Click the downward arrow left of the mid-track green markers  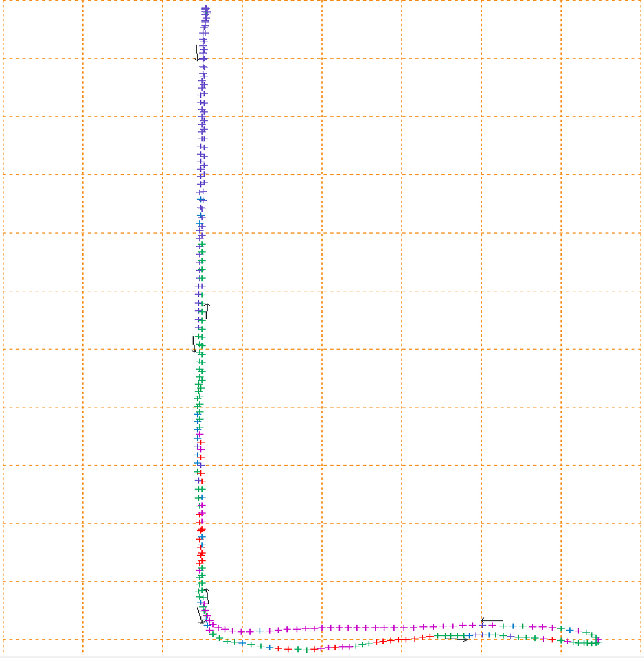click(194, 344)
